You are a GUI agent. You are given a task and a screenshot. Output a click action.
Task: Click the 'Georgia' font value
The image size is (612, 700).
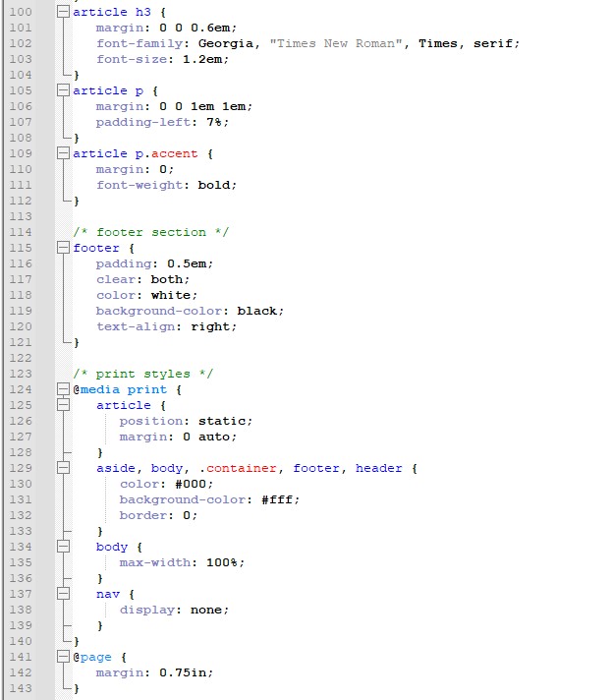pos(226,43)
